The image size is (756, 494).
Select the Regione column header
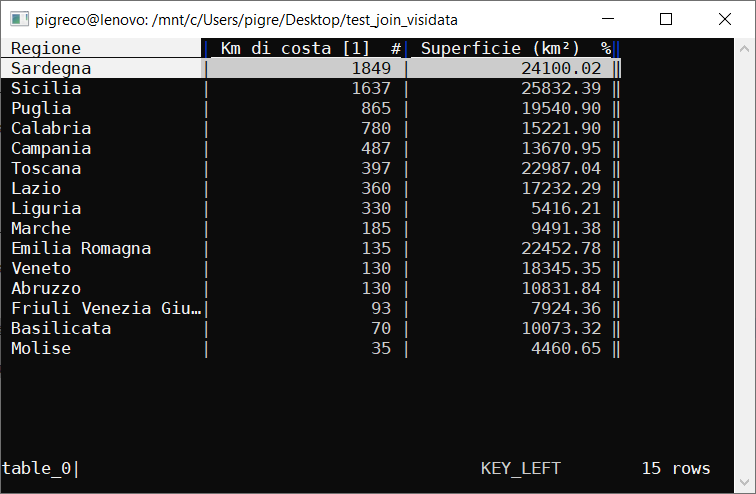pyautogui.click(x=46, y=49)
